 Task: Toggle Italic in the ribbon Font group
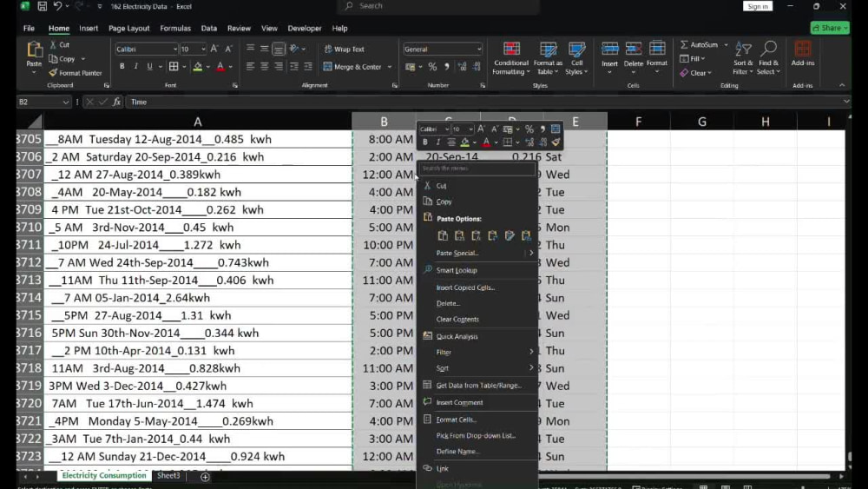(x=135, y=67)
